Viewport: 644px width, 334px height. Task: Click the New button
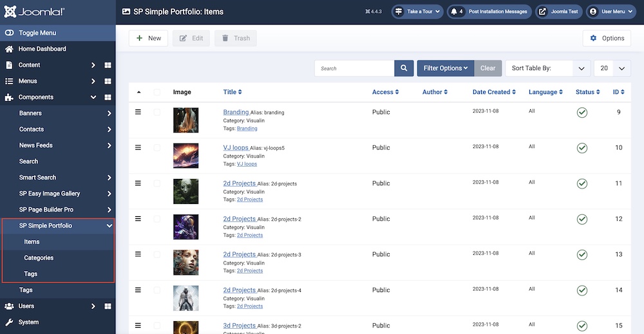pyautogui.click(x=148, y=38)
